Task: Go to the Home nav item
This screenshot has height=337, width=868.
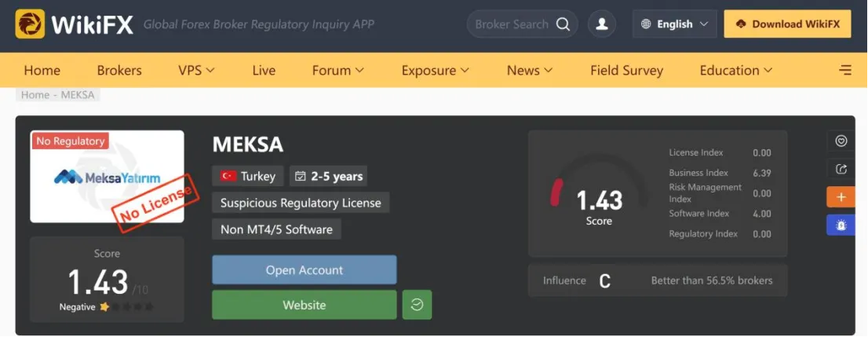Action: (x=42, y=71)
